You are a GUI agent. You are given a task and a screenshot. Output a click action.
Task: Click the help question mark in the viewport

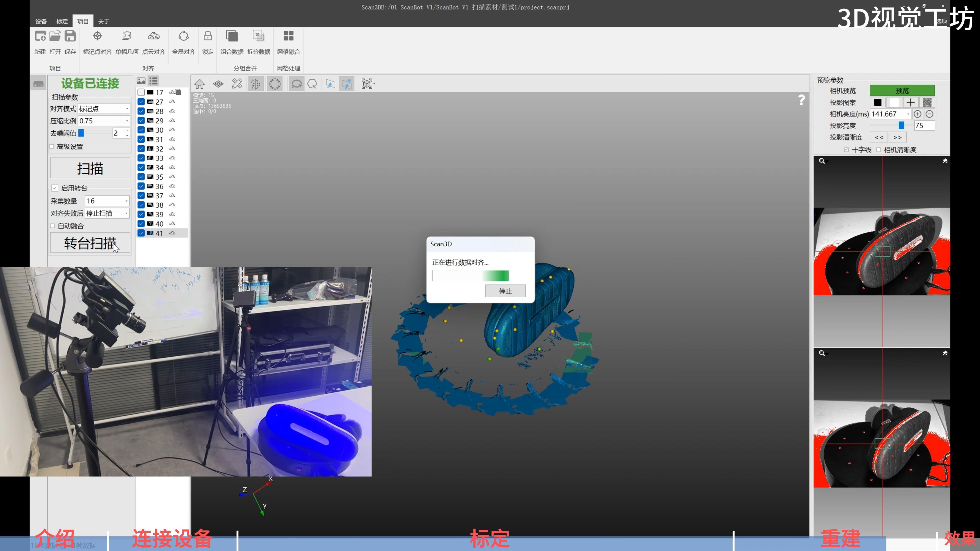[801, 100]
